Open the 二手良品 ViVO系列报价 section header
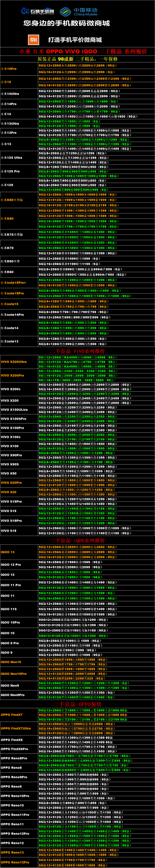Viewport: 155px width, 868px height. [77, 351]
